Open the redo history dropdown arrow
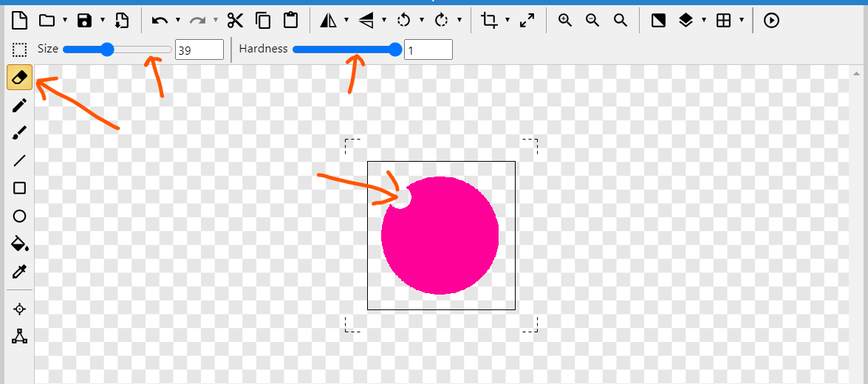Viewport: 868px width, 384px height. pyautogui.click(x=216, y=21)
